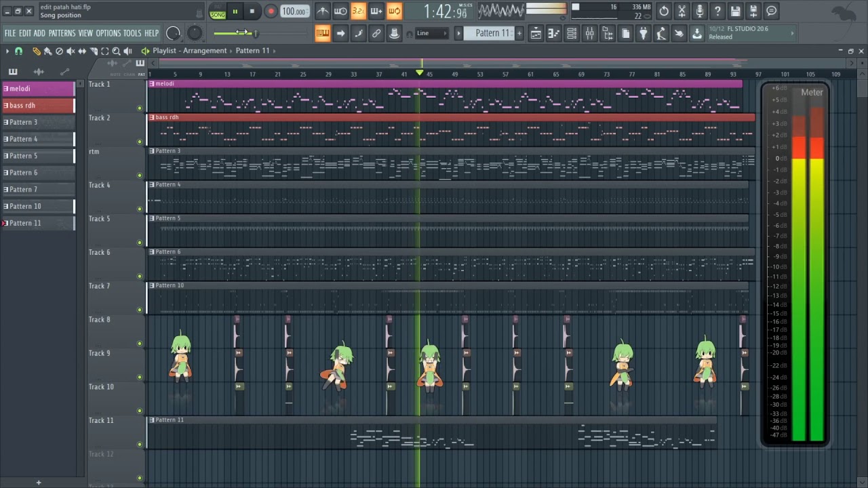Image resolution: width=868 pixels, height=488 pixels.
Task: Open the plugin picker plug icon
Action: [x=644, y=33]
